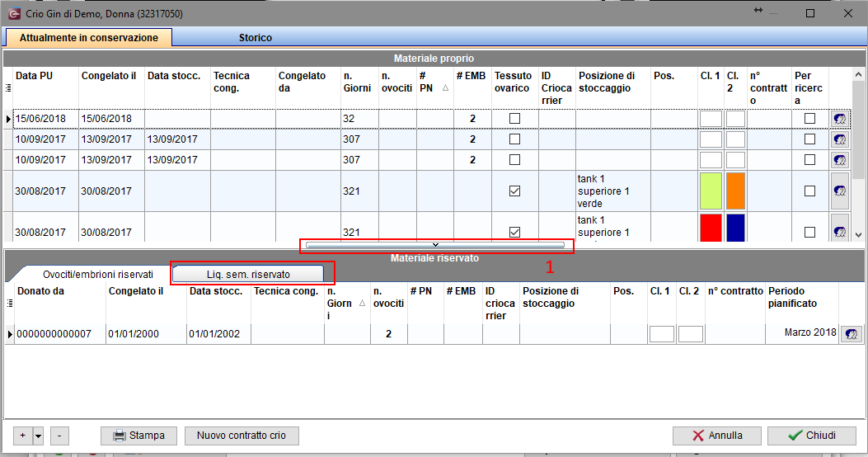Sort upper table by n. Giorni header
868x457 pixels.
click(x=360, y=87)
